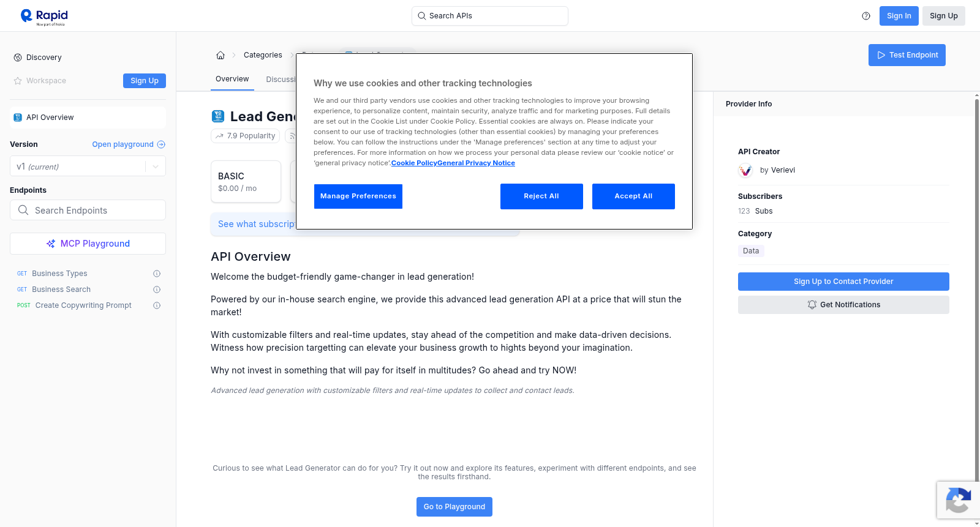Focus the Search APIs field
Screen dimensions: 980x527
click(x=490, y=16)
